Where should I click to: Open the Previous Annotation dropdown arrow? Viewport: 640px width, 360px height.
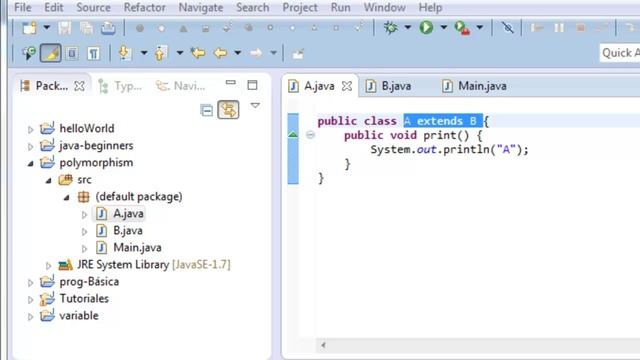tap(180, 53)
